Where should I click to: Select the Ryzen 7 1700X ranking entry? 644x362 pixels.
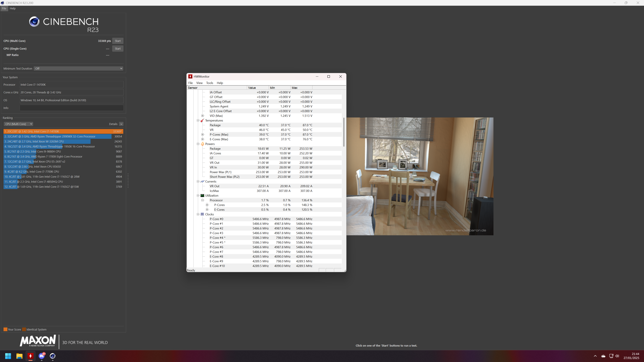pos(63,157)
